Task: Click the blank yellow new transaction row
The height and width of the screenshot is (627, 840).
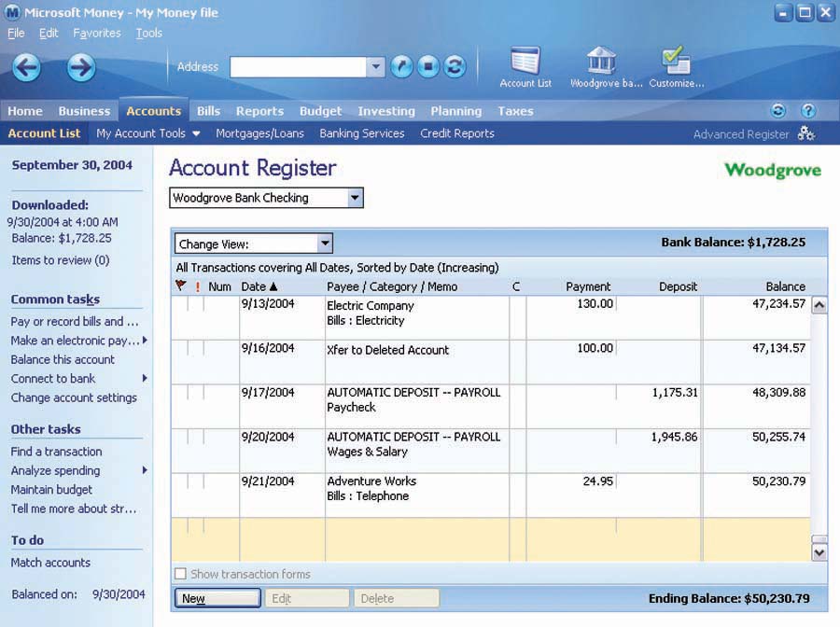Action: coord(491,539)
